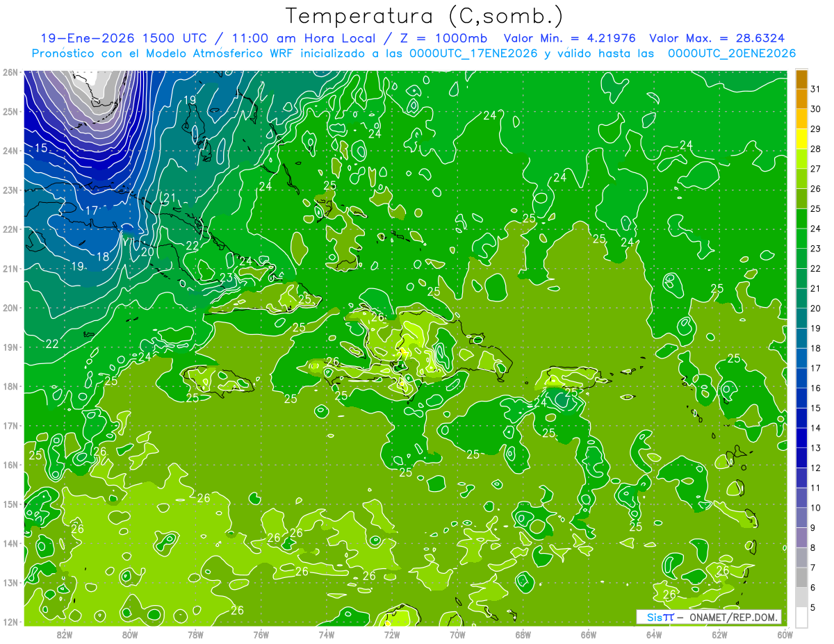Click the "Valor Min. = 4.21976" readout
Screen dimensions: 834x644
570,38
